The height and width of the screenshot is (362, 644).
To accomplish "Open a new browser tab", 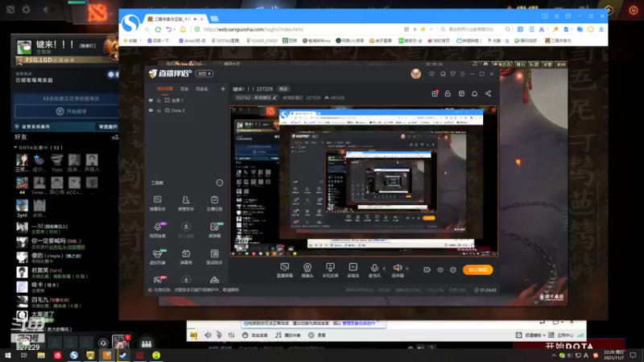I will 214,19.
